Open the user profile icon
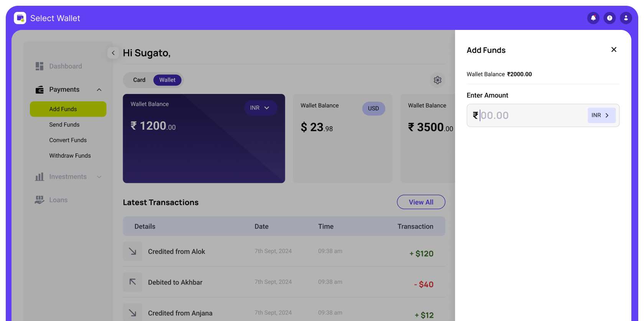Image resolution: width=644 pixels, height=321 pixels. [626, 18]
